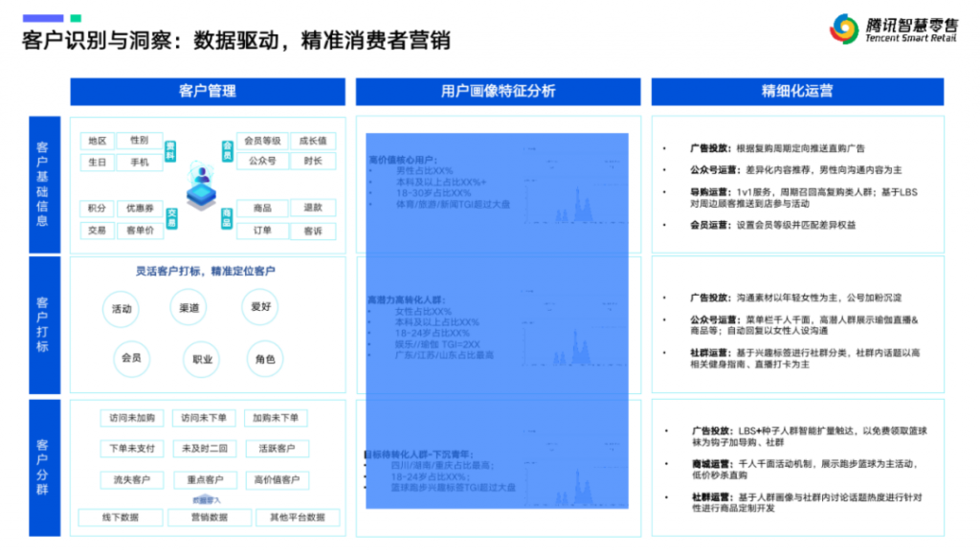This screenshot has width=980, height=551.
Task: Select the green 交易 vertical tag
Action: [171, 218]
